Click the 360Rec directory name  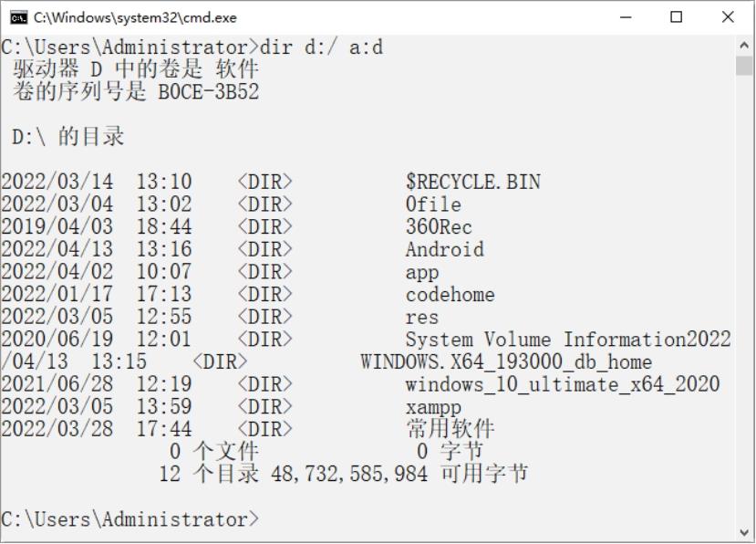pos(439,227)
